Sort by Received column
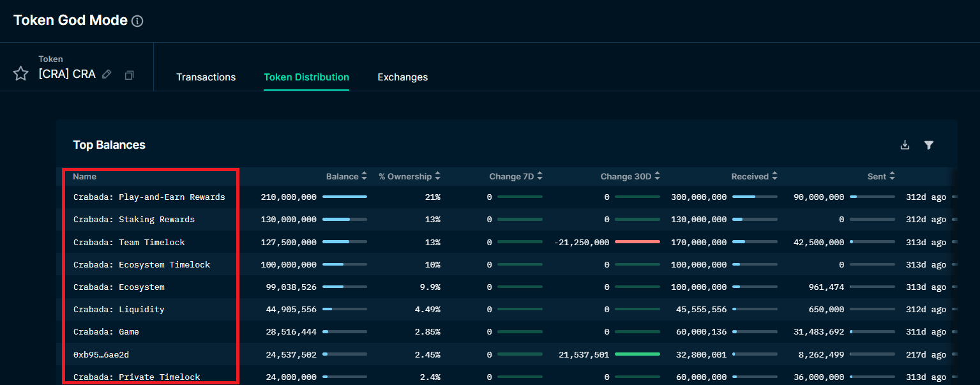 774,176
